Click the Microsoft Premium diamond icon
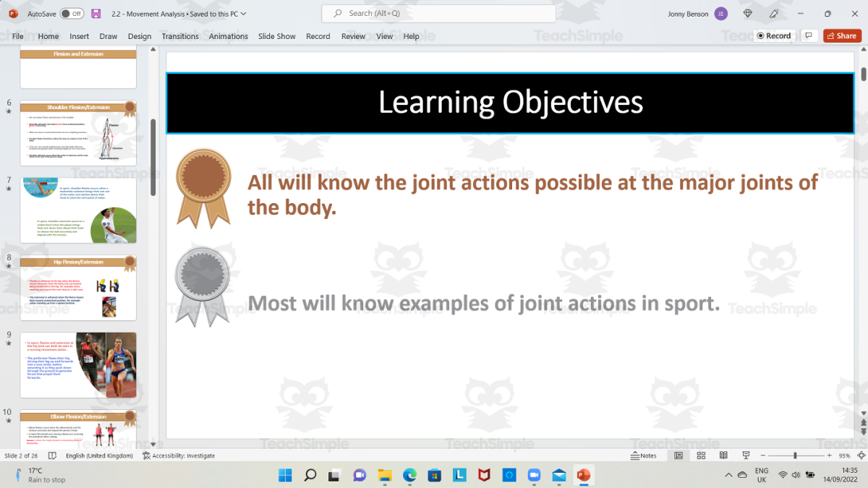Screen dimensions: 868x488 pyautogui.click(x=748, y=14)
